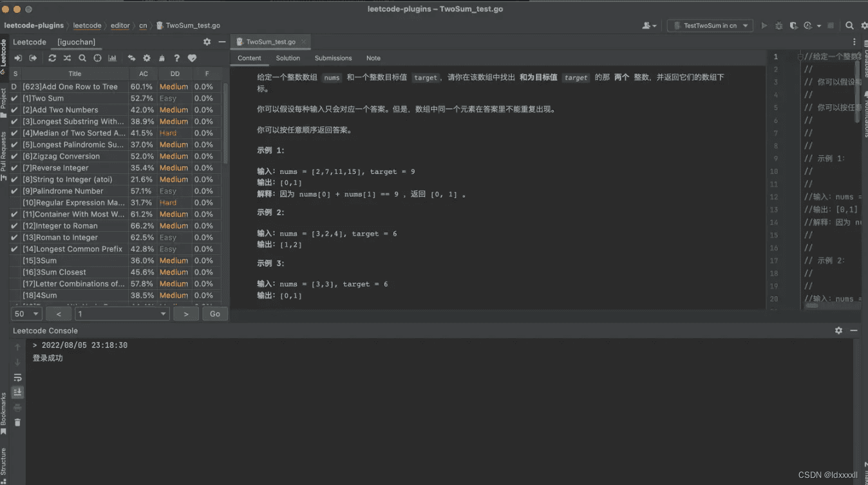Open the help question mark icon
Image resolution: width=868 pixels, height=485 pixels.
pyautogui.click(x=176, y=58)
